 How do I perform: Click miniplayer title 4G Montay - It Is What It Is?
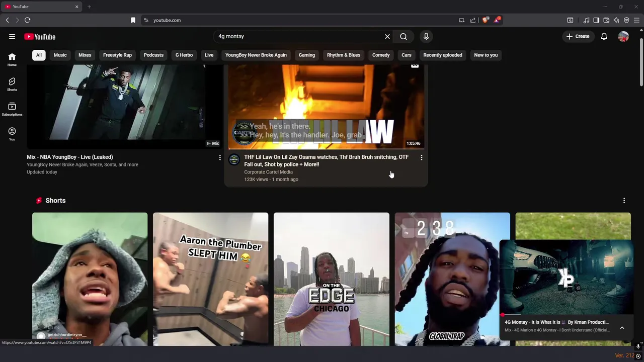(x=556, y=322)
